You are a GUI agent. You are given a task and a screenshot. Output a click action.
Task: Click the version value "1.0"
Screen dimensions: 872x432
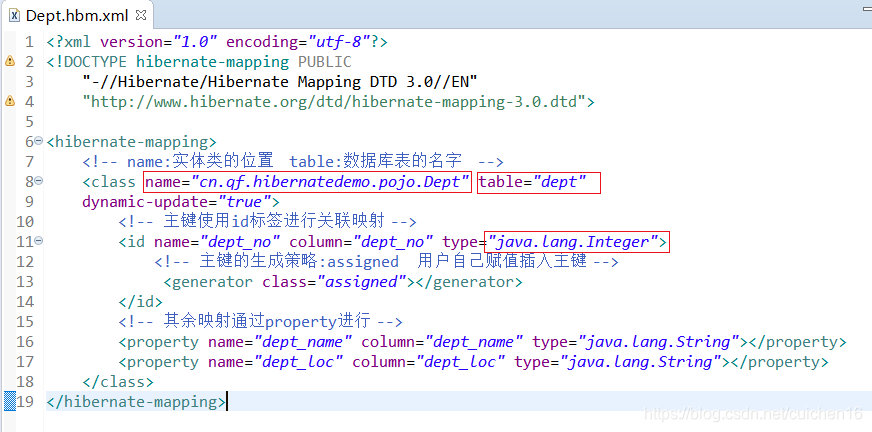(195, 42)
